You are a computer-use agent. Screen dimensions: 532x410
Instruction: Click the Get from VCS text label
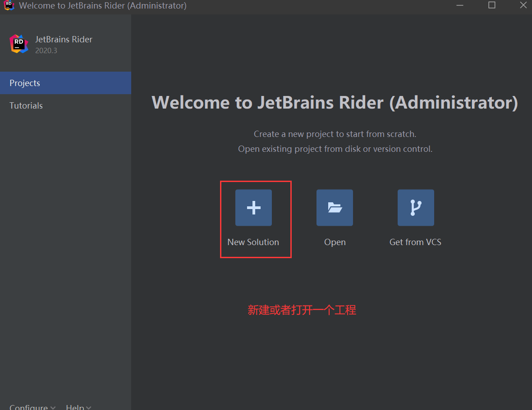point(415,242)
